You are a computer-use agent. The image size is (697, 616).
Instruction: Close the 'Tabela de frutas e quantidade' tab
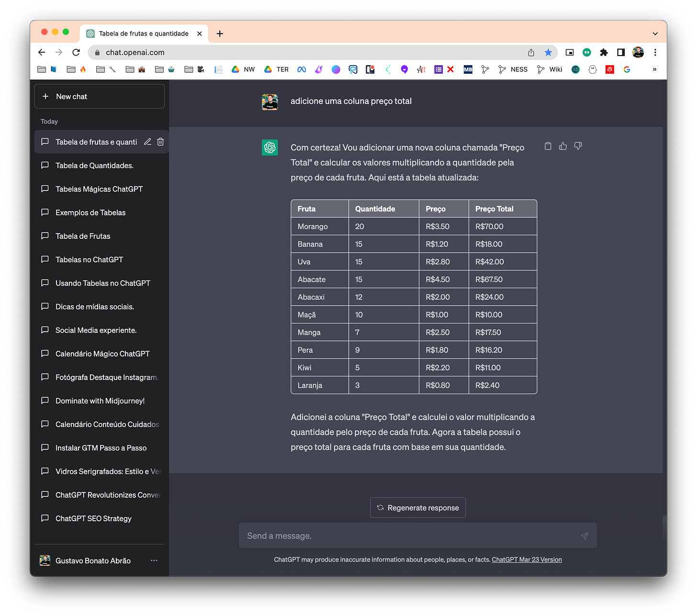(x=200, y=34)
